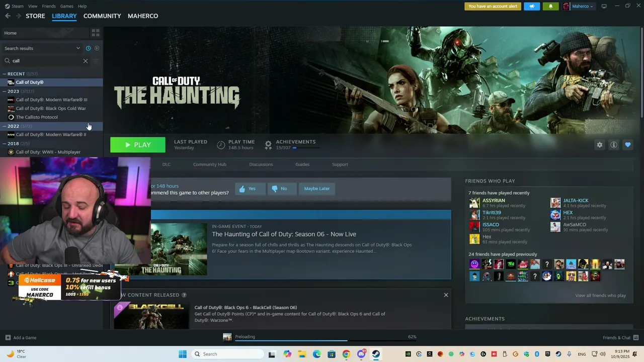Click the library search field
644x362 pixels.
point(45,61)
